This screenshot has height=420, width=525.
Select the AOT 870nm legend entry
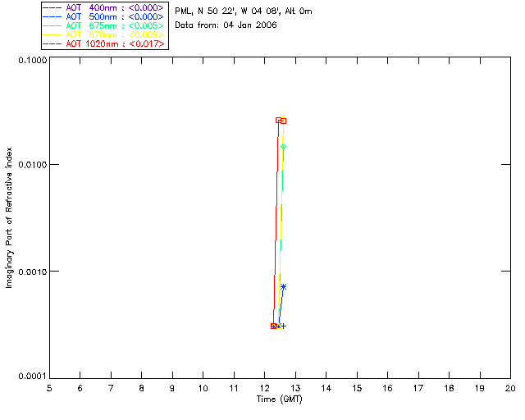(x=103, y=34)
